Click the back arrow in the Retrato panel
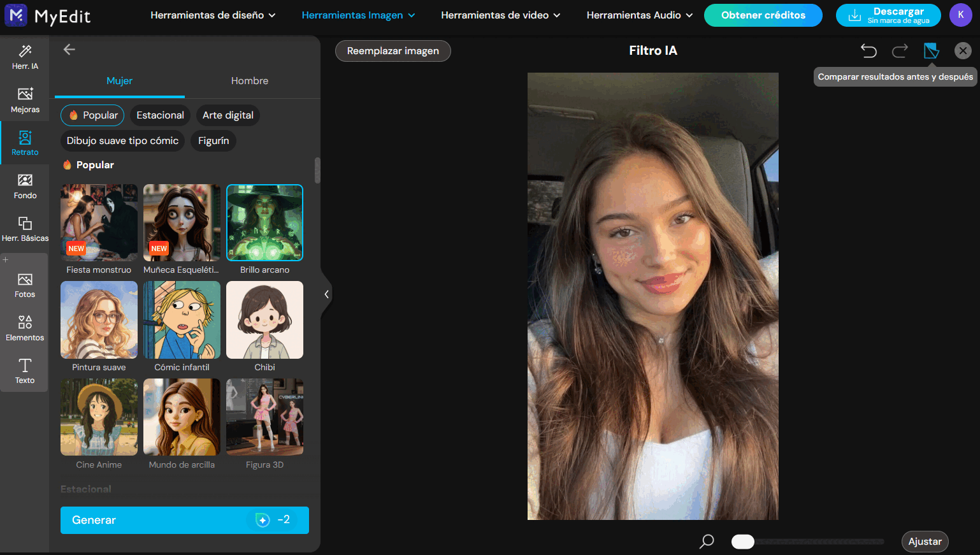Viewport: 980px width, 555px height. pos(69,49)
